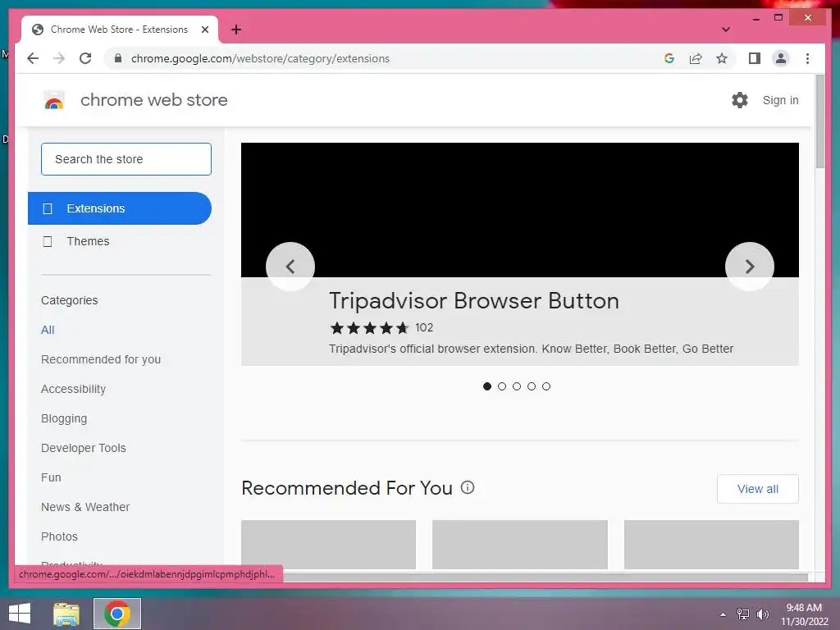Expand the tab search chevron
This screenshot has width=840, height=630.
coord(725,30)
